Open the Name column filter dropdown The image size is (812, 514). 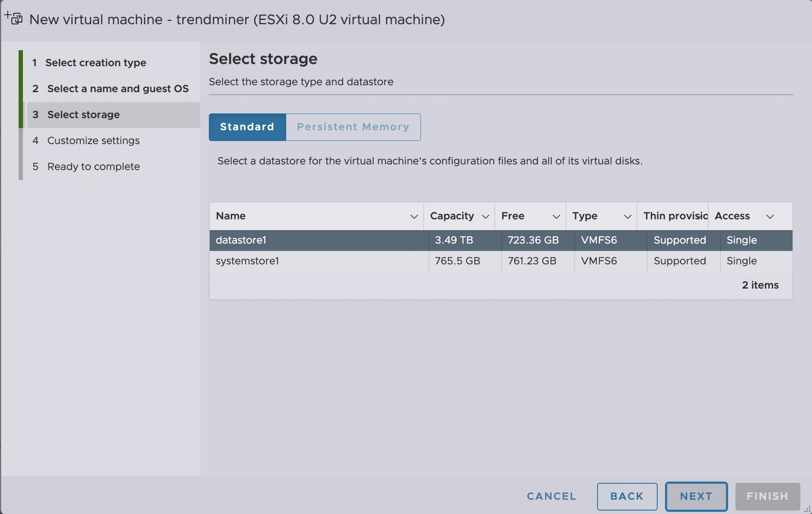414,216
